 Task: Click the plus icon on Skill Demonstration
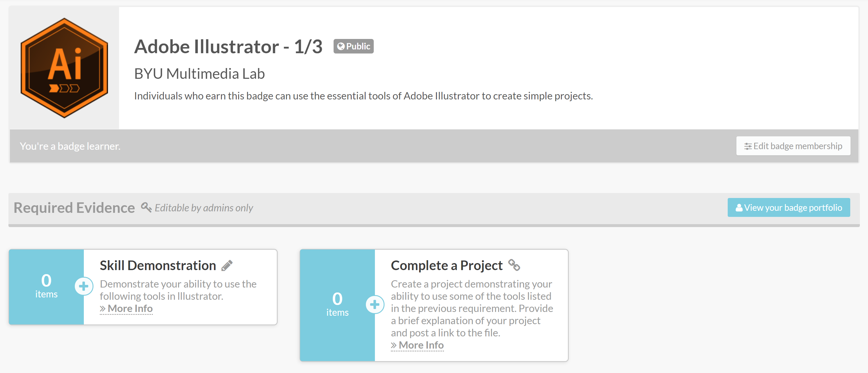click(x=84, y=286)
